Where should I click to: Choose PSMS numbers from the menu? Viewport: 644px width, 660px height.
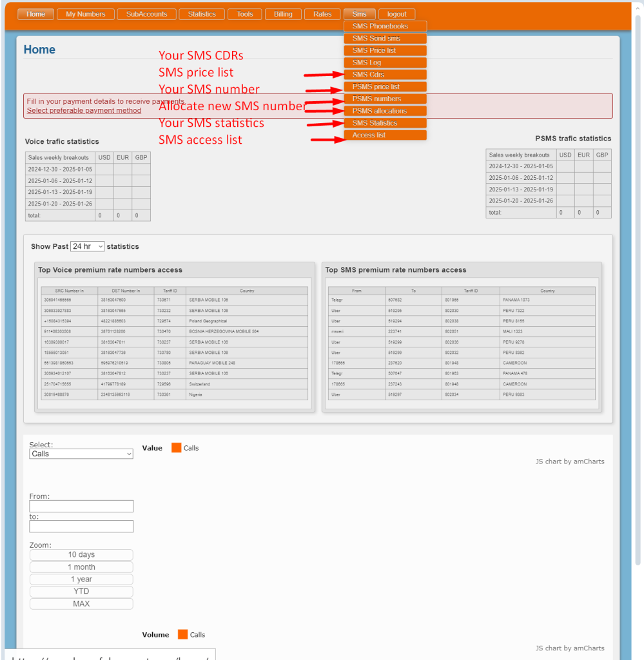[x=385, y=99]
